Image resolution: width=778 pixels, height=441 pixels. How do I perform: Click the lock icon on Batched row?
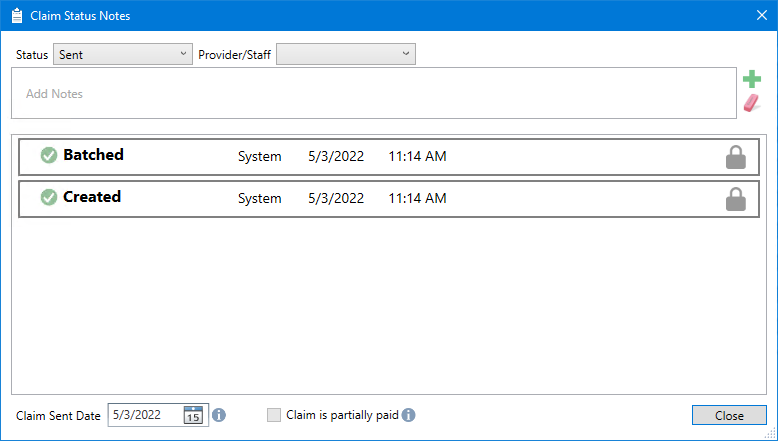pos(736,157)
